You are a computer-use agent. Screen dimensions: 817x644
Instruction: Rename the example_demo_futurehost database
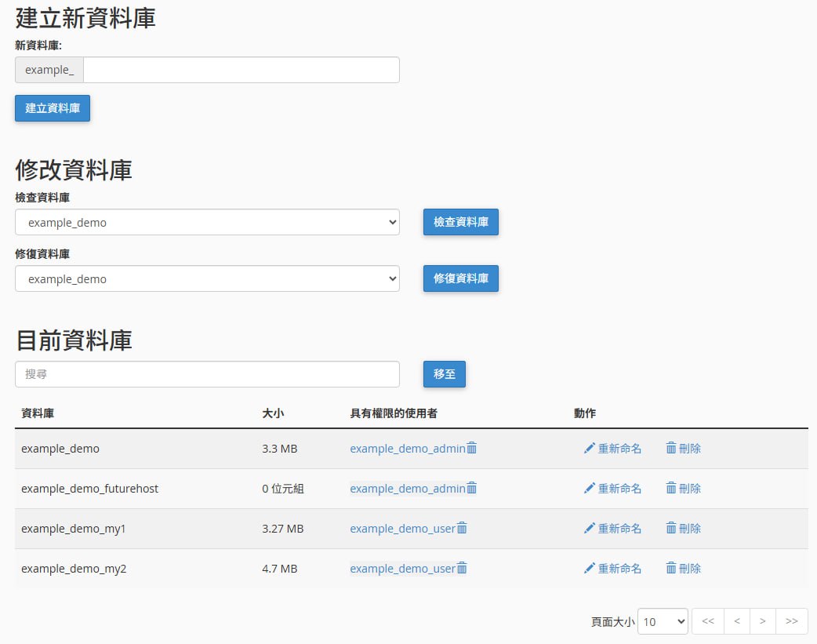point(612,488)
